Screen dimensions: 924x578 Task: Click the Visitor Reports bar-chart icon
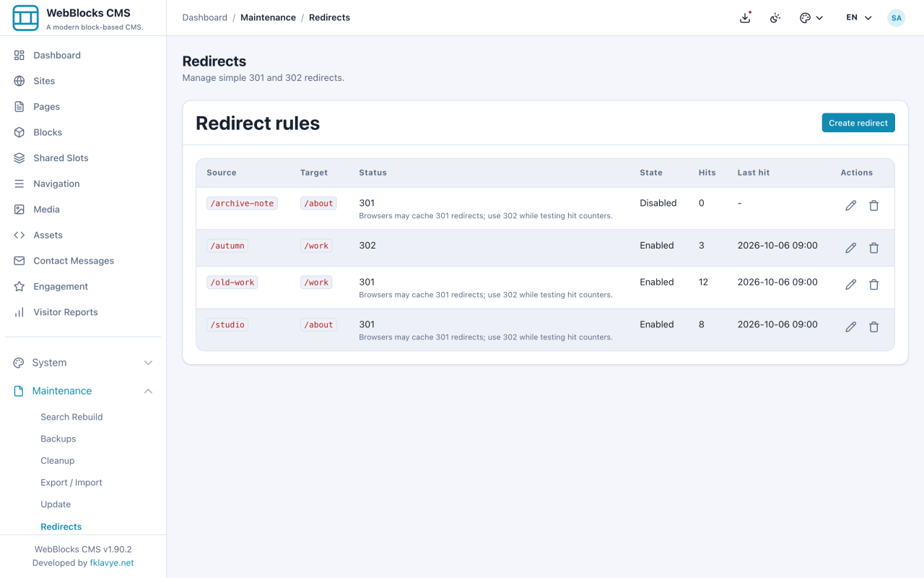pos(19,312)
